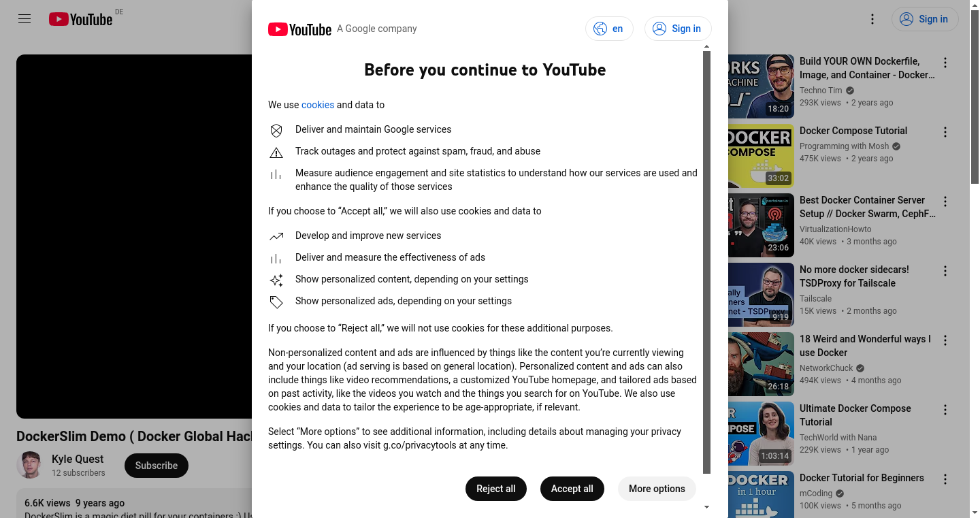Click the 6.6K views description box
Screen dimensions: 980x518
point(134,503)
